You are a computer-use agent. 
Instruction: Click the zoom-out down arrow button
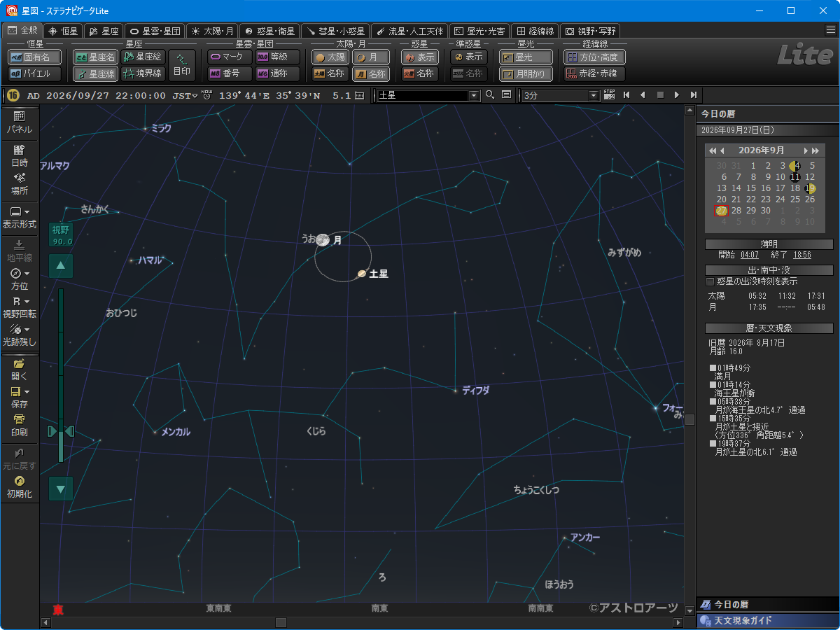click(61, 489)
